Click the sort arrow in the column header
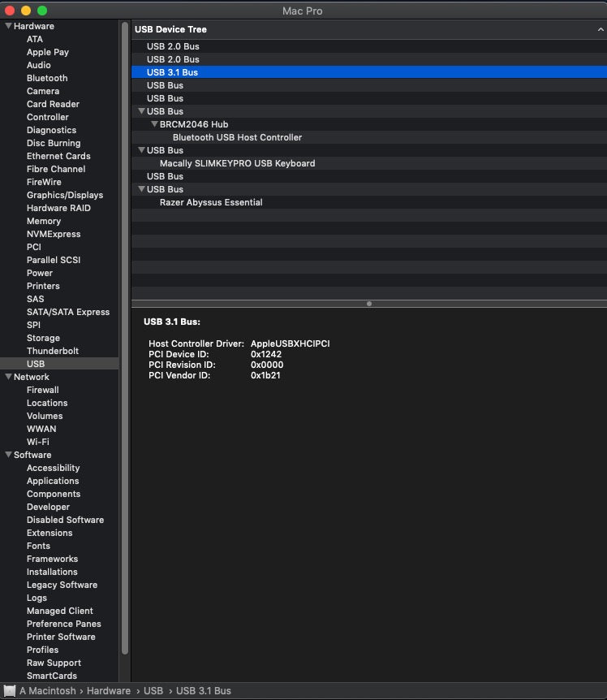607x700 pixels. click(599, 29)
